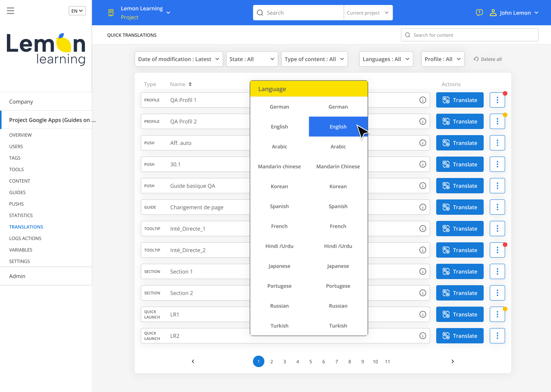551x392 pixels.
Task: Select English in the Language popup
Action: pyautogui.click(x=338, y=126)
